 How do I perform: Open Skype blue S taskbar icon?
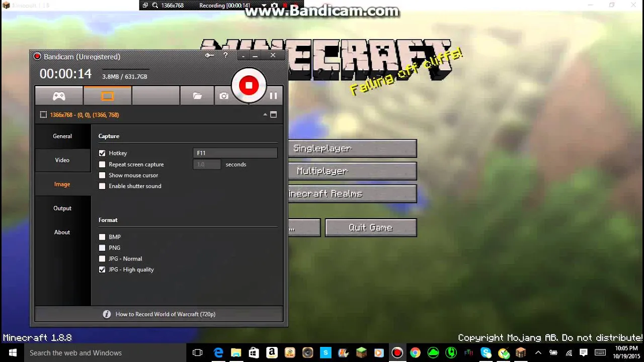tap(326, 353)
